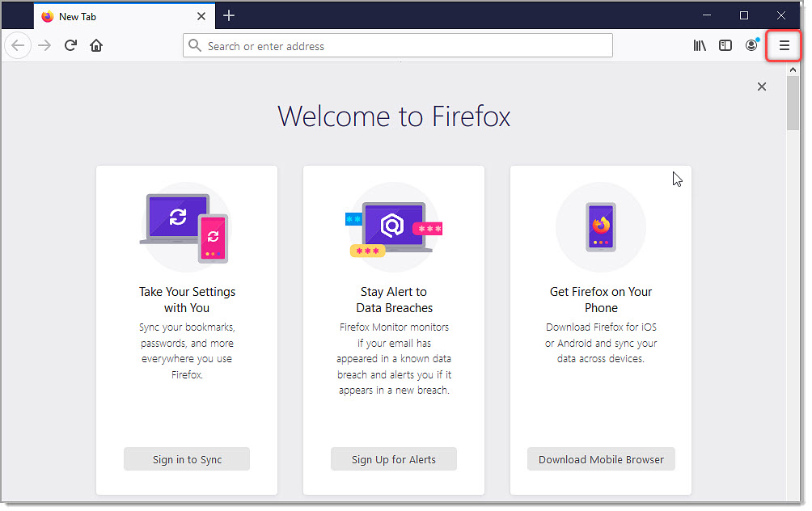Open the Firefox home page icon
Viewport: 812px width, 511px height.
point(96,45)
